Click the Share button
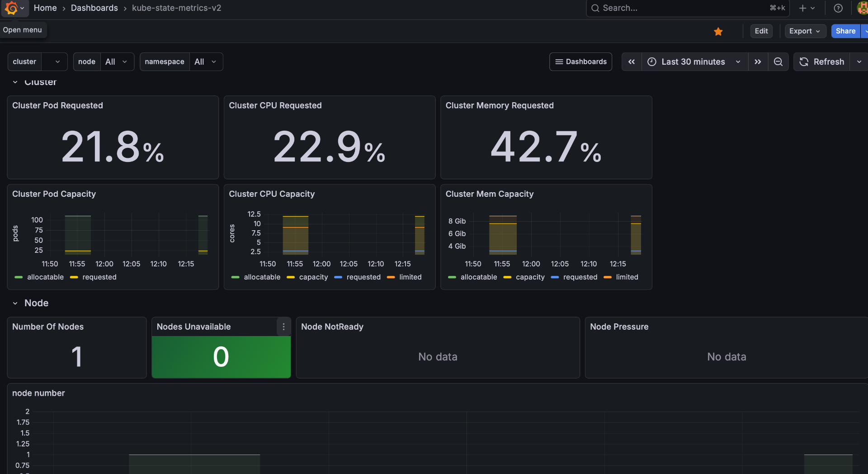The width and height of the screenshot is (868, 474). (845, 31)
